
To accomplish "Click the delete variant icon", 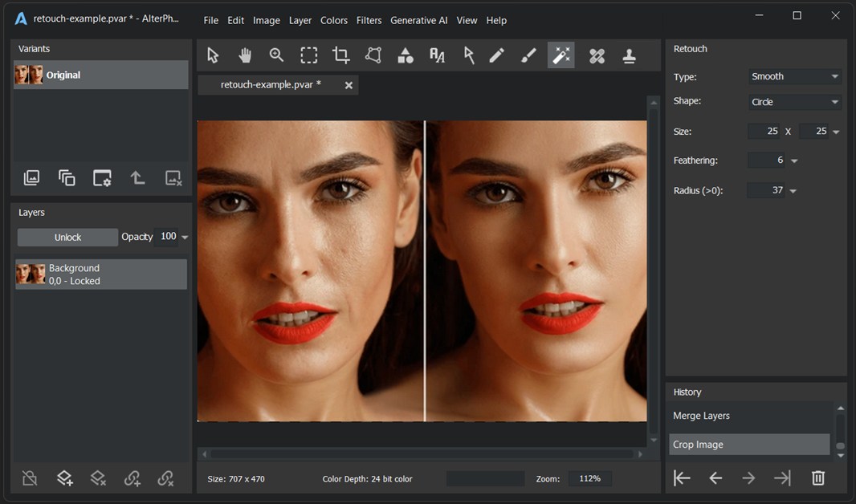I will tap(173, 178).
